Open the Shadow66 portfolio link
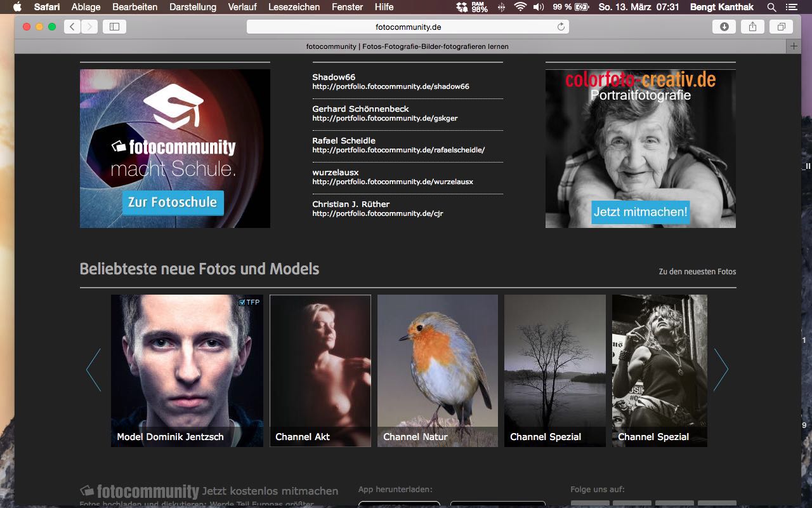This screenshot has width=812, height=508. click(x=391, y=86)
